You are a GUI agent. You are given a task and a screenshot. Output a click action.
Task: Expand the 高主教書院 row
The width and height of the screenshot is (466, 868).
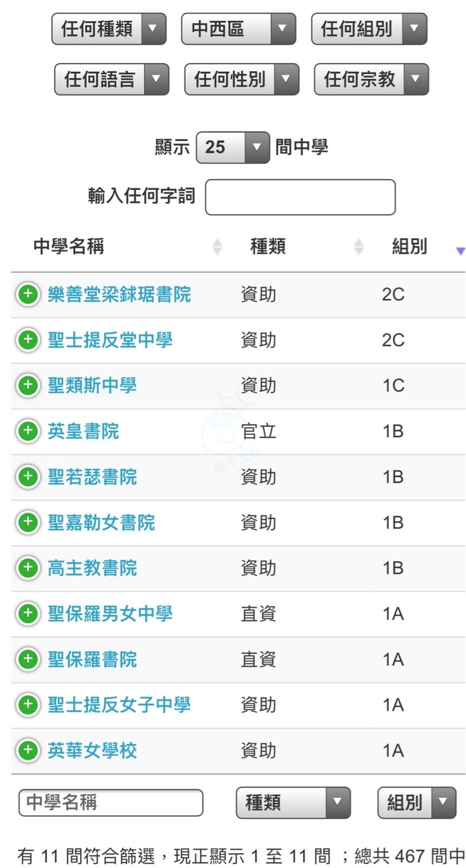pyautogui.click(x=28, y=568)
